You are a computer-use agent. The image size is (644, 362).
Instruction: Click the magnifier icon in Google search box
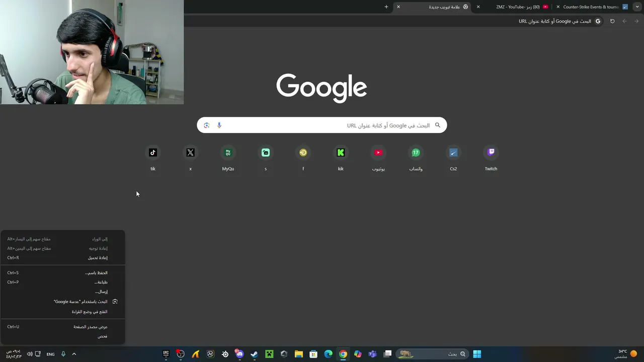tap(437, 125)
